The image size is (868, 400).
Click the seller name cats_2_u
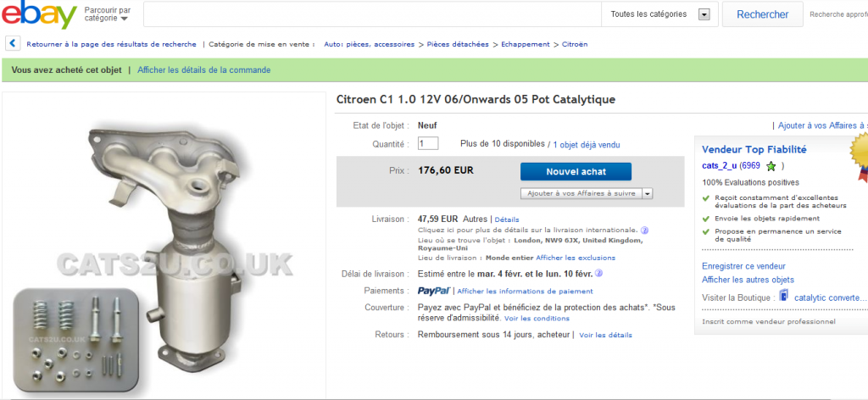(x=719, y=166)
